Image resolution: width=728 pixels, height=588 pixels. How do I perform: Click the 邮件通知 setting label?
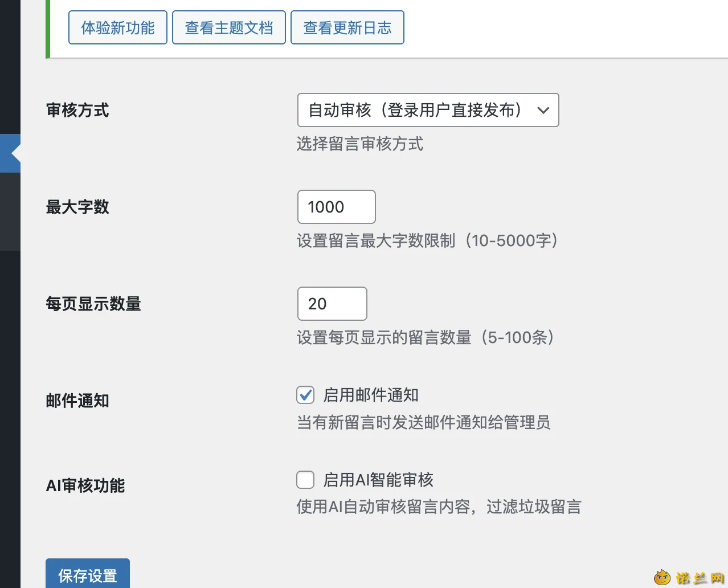pyautogui.click(x=77, y=401)
